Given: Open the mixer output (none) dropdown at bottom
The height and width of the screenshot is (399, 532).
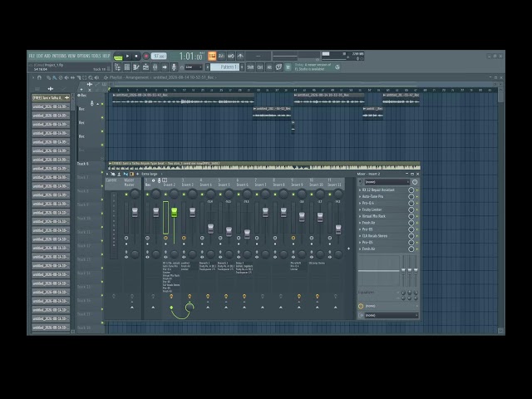Looking at the screenshot, I should [x=392, y=316].
